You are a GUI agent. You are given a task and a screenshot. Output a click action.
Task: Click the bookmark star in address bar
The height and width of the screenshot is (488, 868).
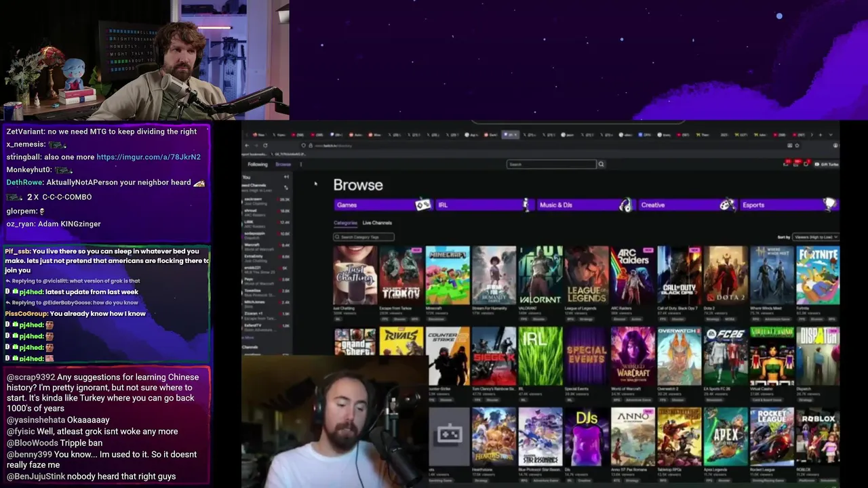[x=797, y=145]
